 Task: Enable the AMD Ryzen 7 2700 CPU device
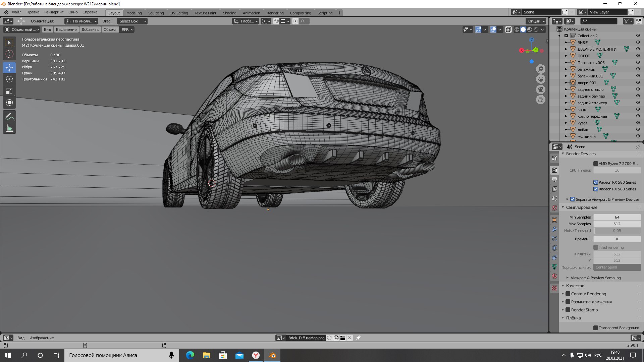[596, 164]
